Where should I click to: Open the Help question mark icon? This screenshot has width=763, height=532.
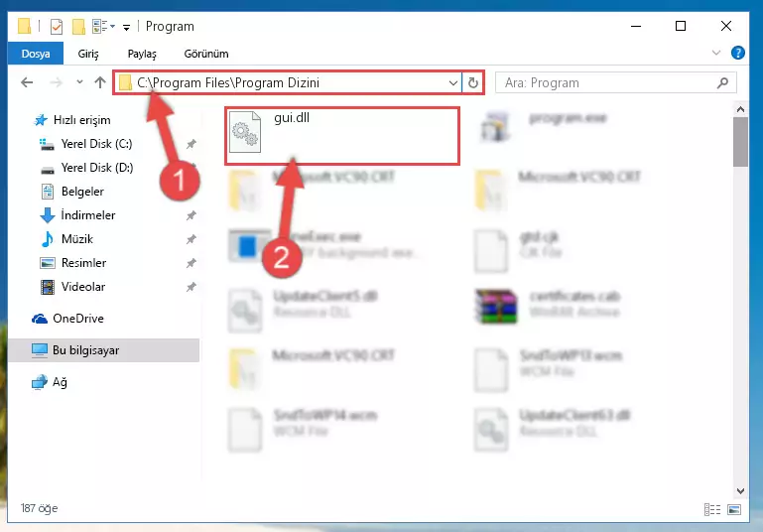(x=737, y=53)
